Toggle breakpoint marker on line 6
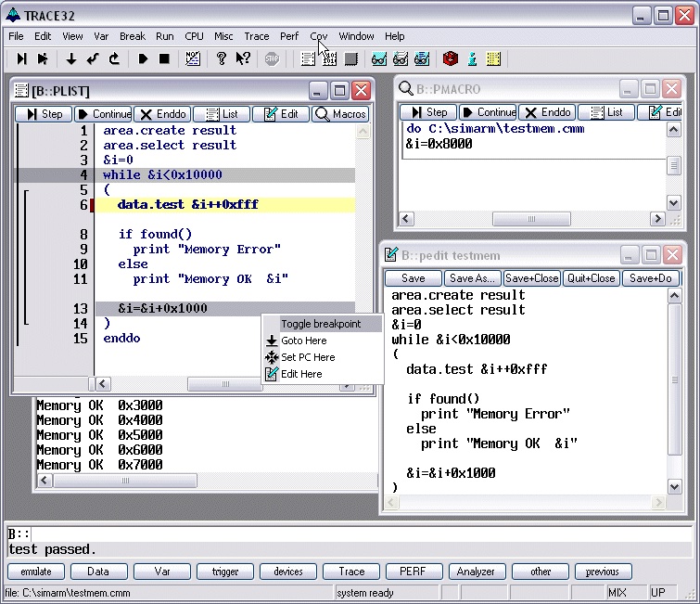 (92, 205)
